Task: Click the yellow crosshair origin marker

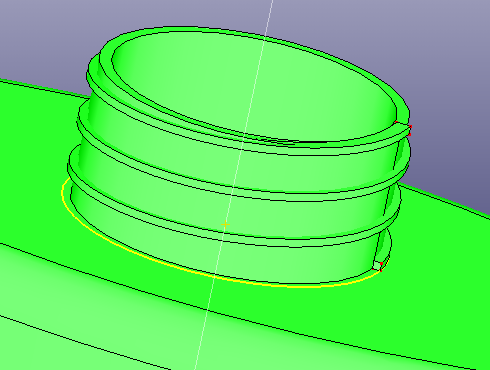Action: (x=226, y=225)
